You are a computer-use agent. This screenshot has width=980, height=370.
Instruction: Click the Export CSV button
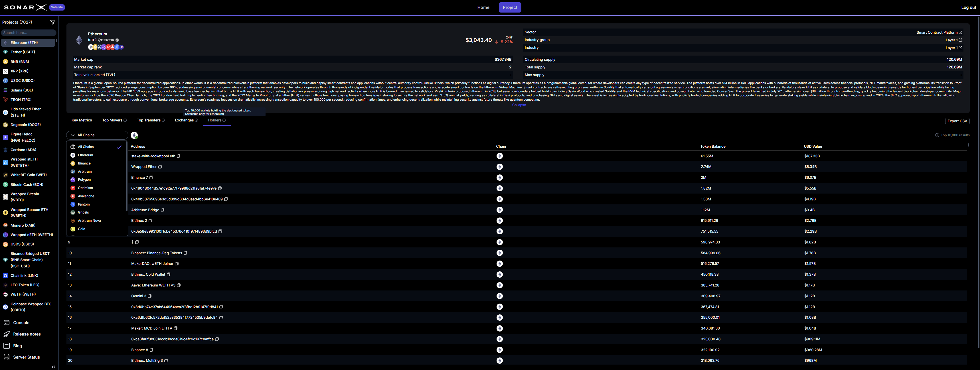click(957, 121)
